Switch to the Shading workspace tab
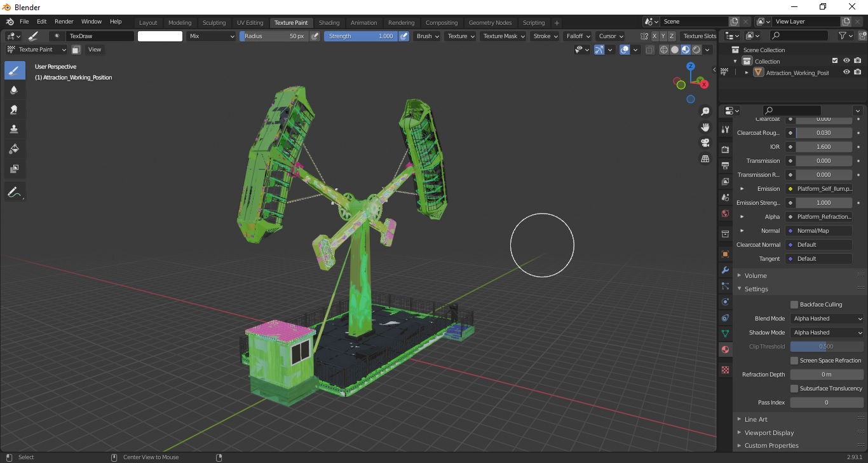868x463 pixels. coord(329,23)
